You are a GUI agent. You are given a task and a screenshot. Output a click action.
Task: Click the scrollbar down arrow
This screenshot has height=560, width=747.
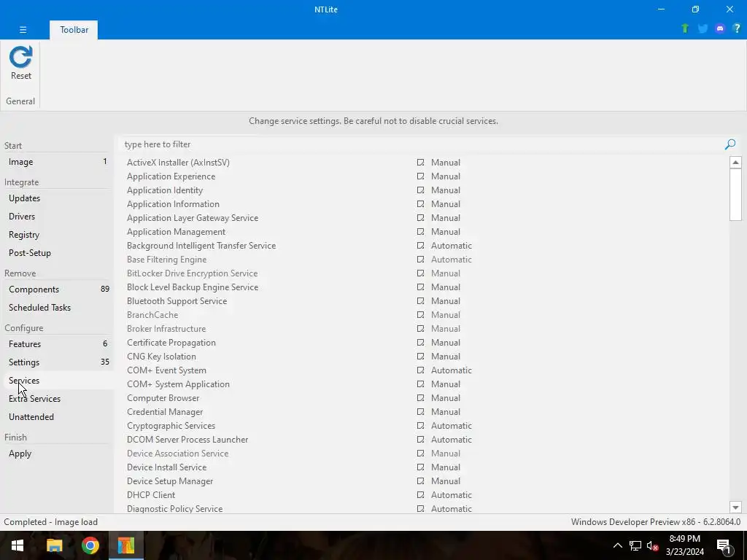pyautogui.click(x=735, y=507)
